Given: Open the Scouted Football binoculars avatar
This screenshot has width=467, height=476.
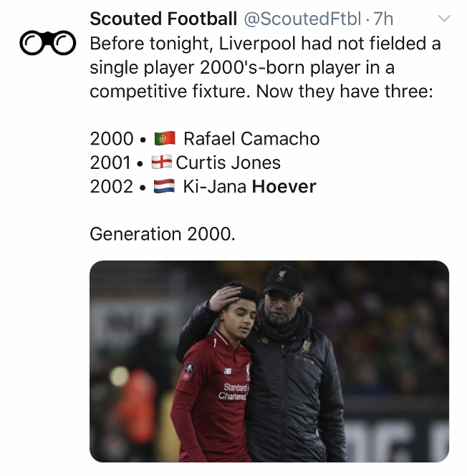Looking at the screenshot, I should 48,44.
